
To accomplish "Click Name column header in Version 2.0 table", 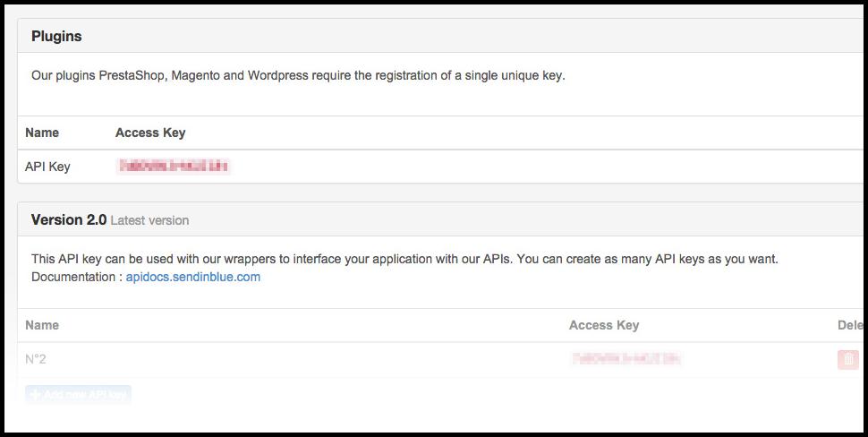I will (42, 325).
